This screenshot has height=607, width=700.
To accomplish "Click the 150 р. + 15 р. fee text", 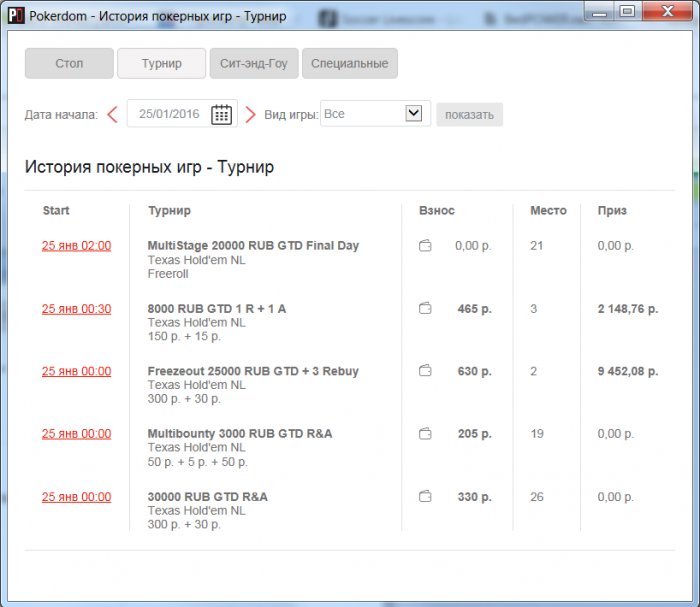I will [x=184, y=337].
